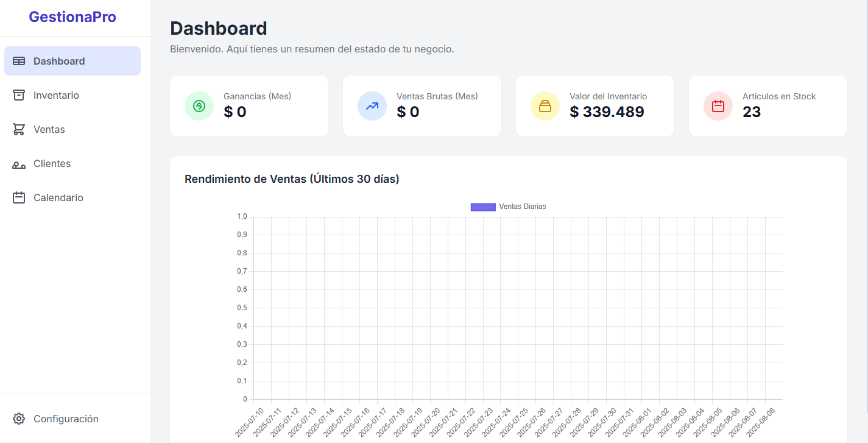Screen dimensions: 868x443
Task: Click inside the Rendimiento de Ventas chart
Action: [518, 305]
